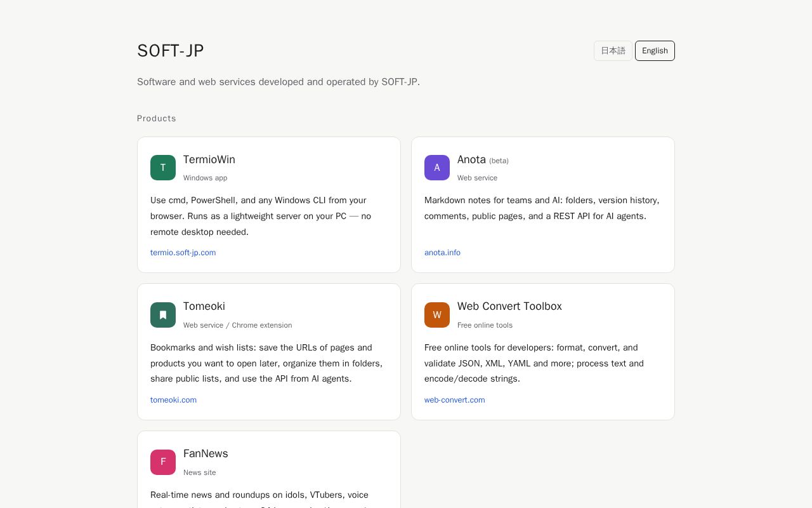Screen dimensions: 812x508
Task: Click the 'Windows app' subtitle
Action: (x=205, y=178)
